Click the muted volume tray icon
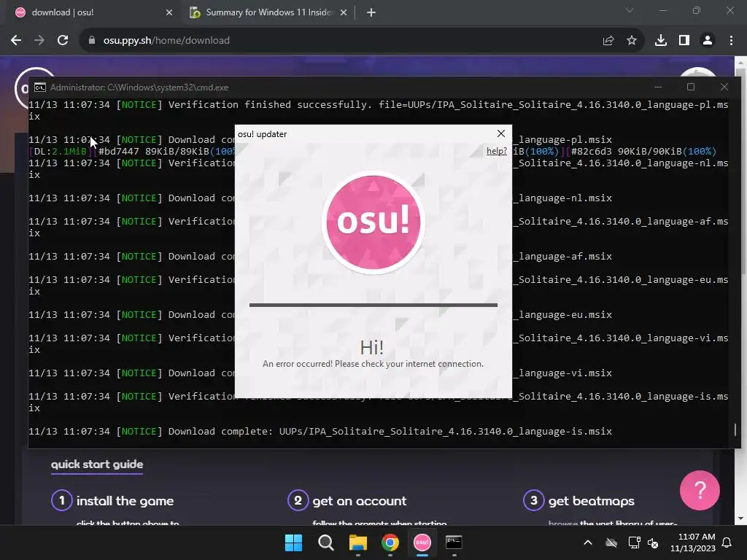This screenshot has height=560, width=747. (653, 542)
